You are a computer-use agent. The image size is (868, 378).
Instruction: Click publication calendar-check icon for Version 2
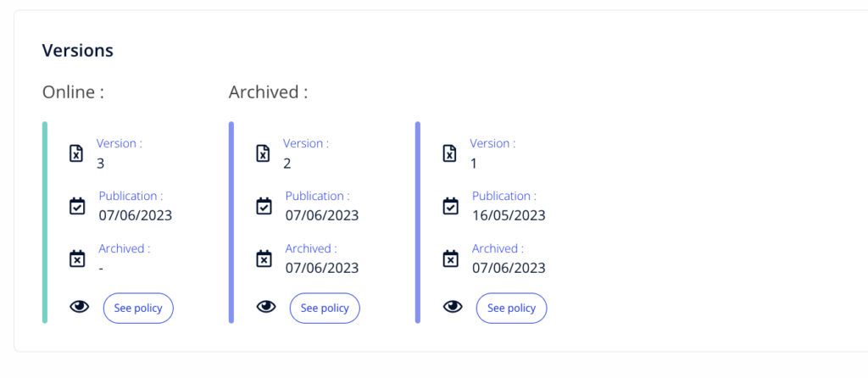tap(264, 206)
